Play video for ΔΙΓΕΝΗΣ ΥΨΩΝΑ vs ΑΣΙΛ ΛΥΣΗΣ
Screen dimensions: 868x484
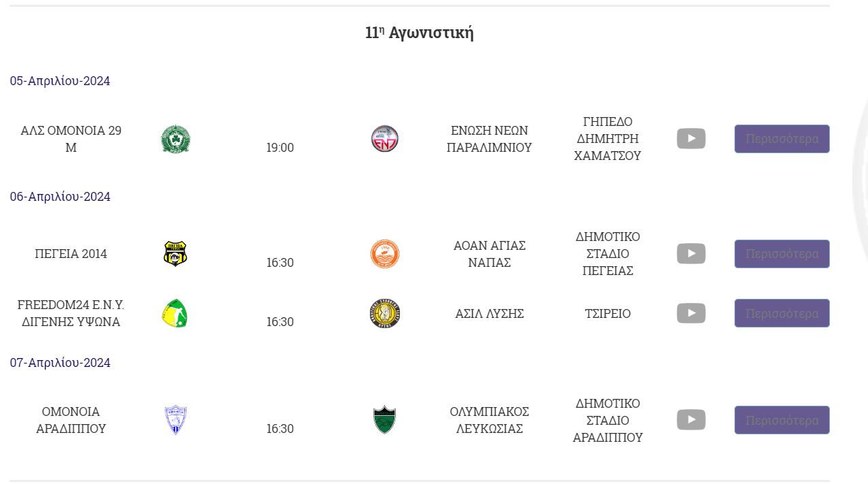pyautogui.click(x=691, y=313)
